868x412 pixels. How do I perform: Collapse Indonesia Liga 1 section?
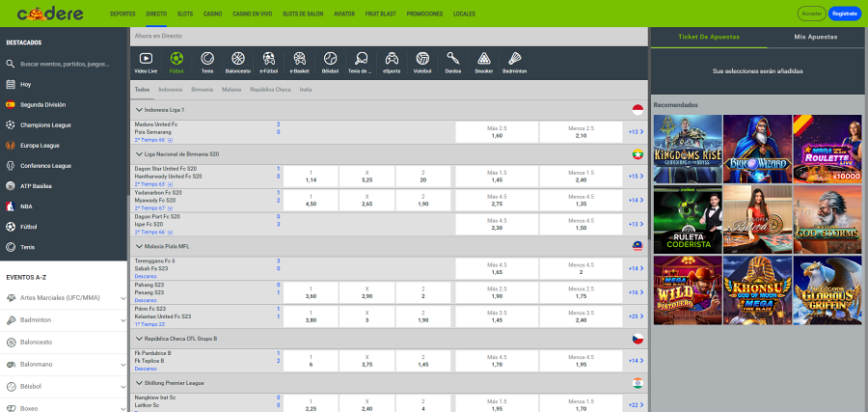point(139,110)
